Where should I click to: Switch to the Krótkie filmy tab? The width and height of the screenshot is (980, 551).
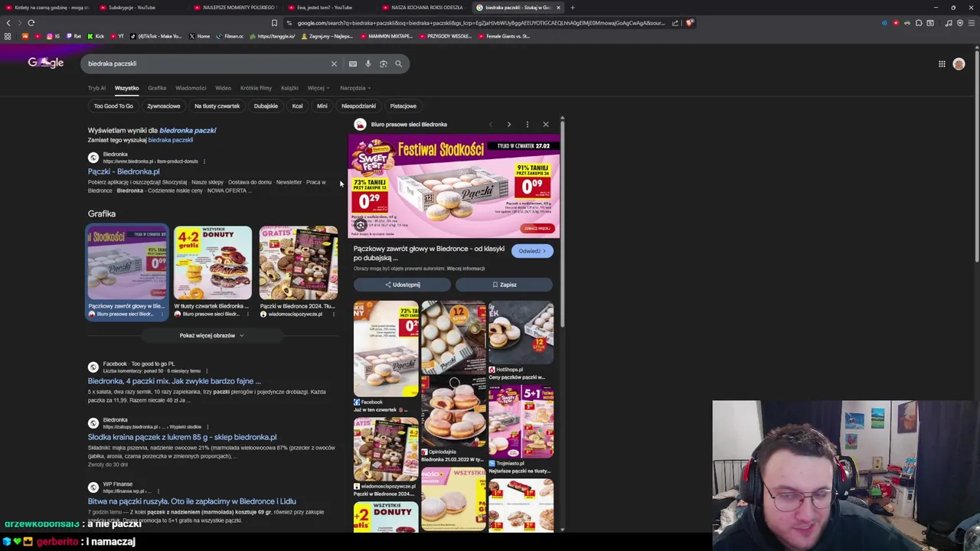(x=256, y=88)
